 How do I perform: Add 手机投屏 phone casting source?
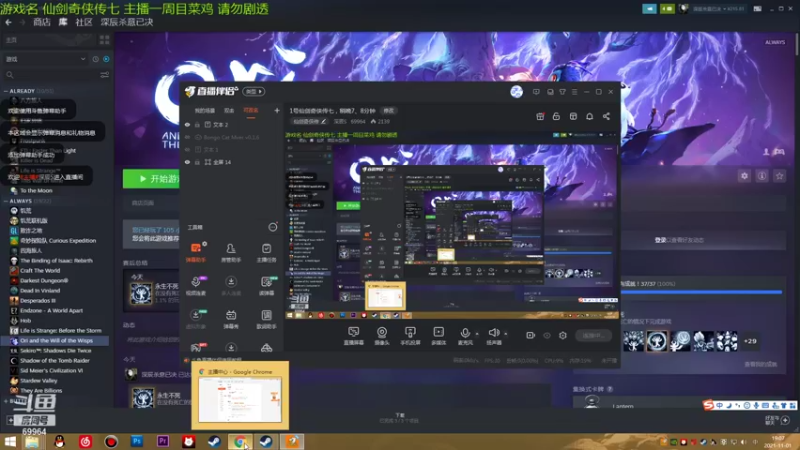[x=410, y=336]
